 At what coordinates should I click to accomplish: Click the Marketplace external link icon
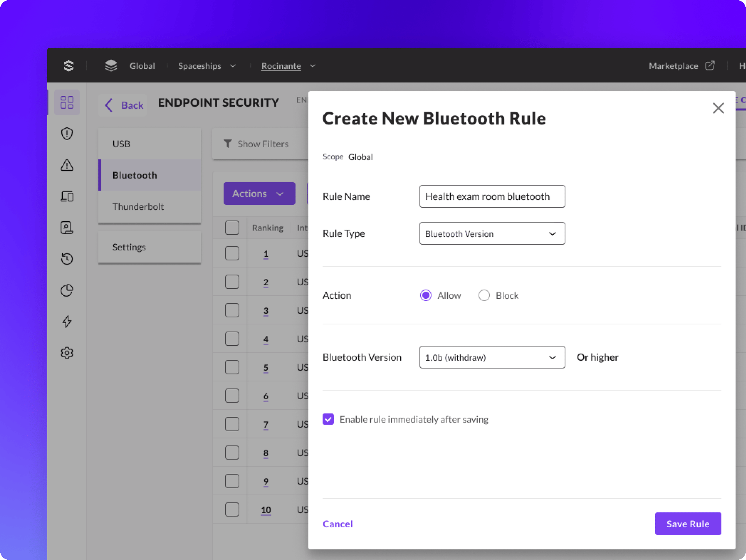coord(710,65)
